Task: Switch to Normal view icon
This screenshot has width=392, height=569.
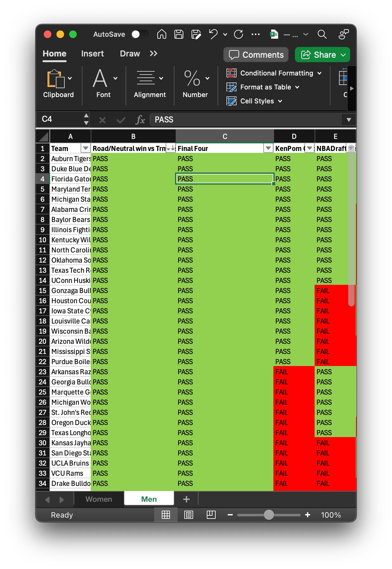Action: tap(166, 515)
